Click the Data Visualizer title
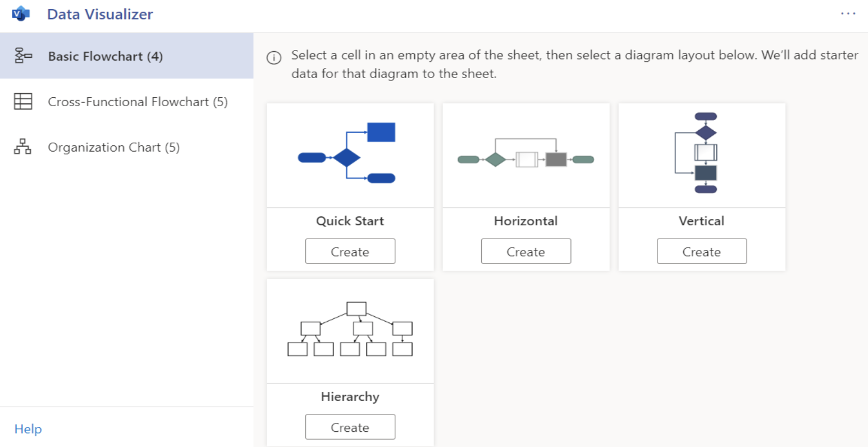This screenshot has width=868, height=447. (100, 14)
